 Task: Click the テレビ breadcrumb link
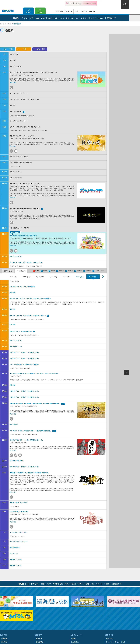point(9,24)
